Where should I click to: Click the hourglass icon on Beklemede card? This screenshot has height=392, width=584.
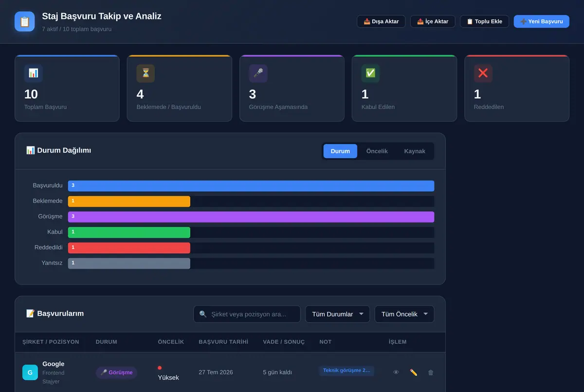[x=146, y=73]
